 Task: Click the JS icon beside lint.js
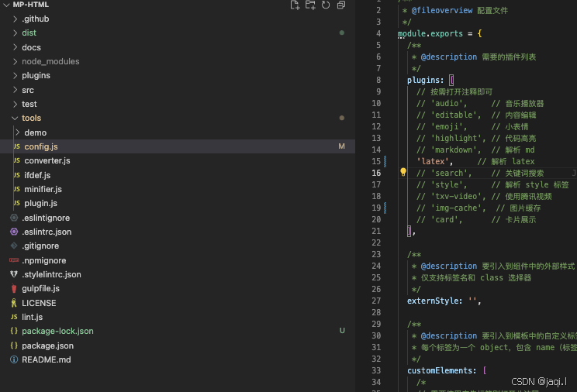click(x=14, y=317)
